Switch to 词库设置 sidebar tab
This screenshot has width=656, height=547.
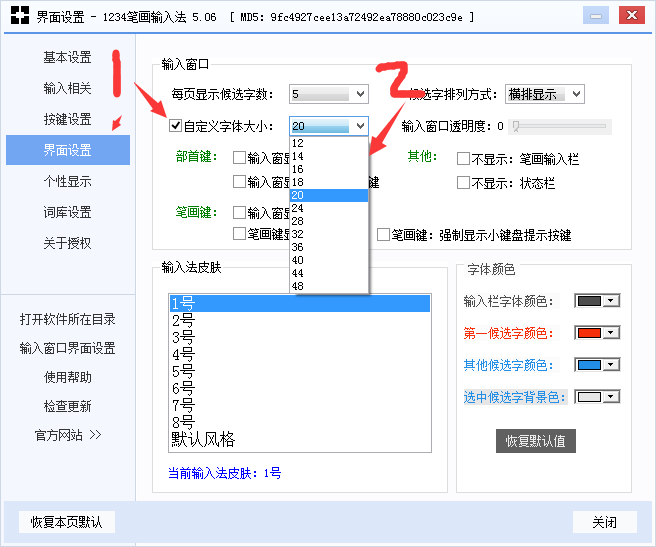click(x=67, y=212)
